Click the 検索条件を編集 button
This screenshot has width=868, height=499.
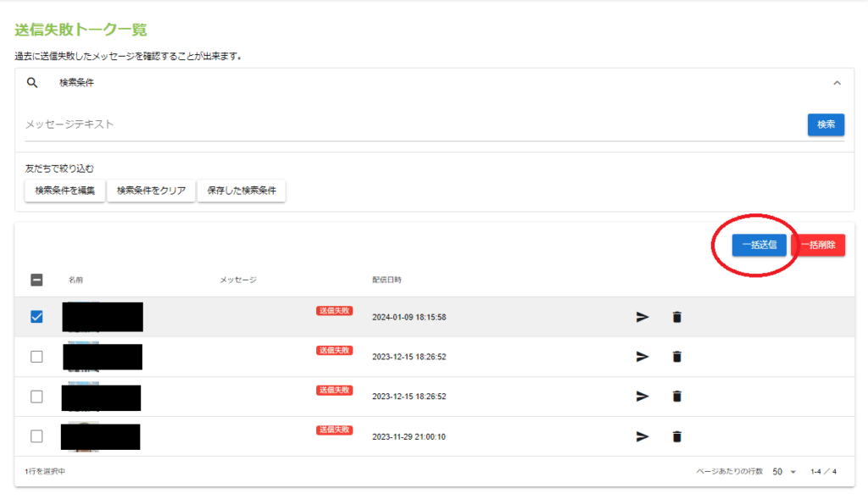click(65, 191)
